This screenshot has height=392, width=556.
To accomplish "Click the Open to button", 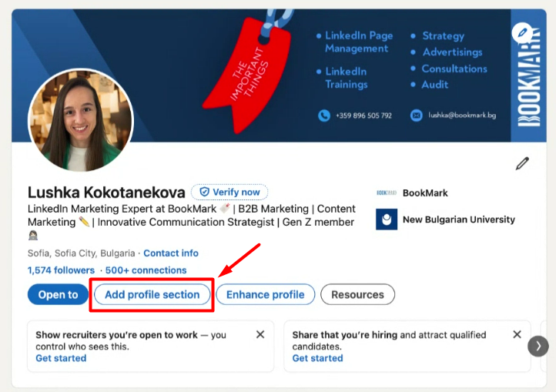I will click(58, 294).
